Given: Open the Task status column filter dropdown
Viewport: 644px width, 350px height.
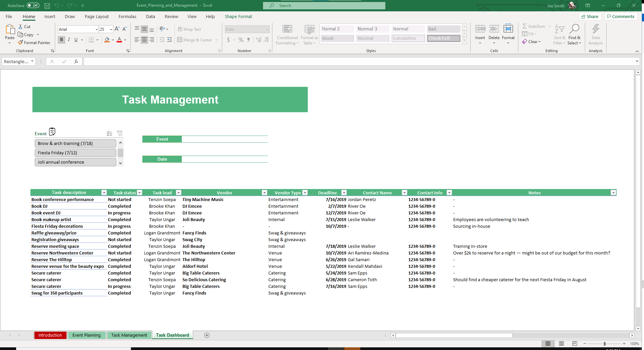Looking at the screenshot, I should coord(140,193).
